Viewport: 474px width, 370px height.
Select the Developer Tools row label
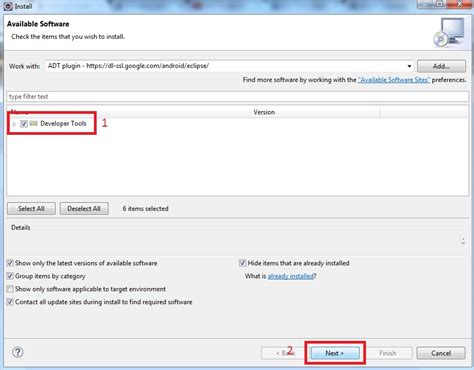pos(63,124)
